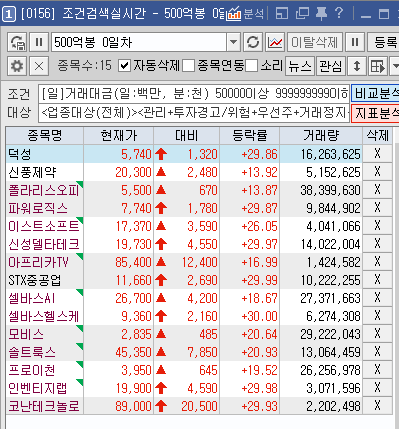Pause the real-time search next to condition box
Viewport: 399px width, 429px height.
point(39,42)
